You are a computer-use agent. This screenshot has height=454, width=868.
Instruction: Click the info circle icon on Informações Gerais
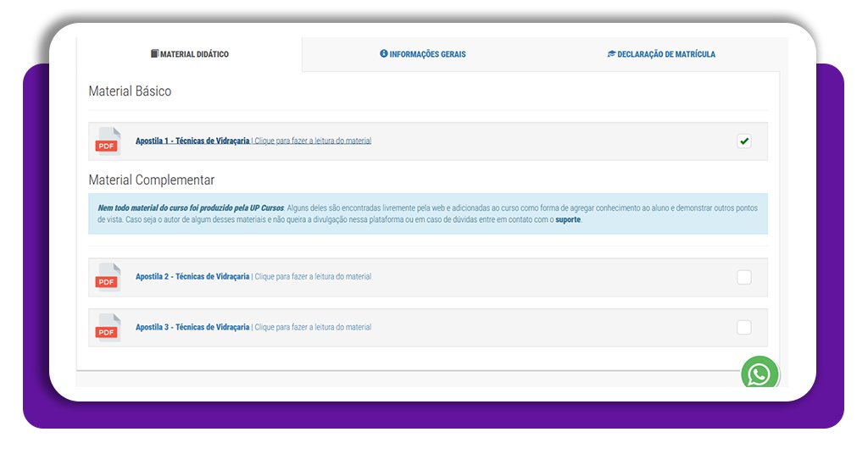coord(383,54)
